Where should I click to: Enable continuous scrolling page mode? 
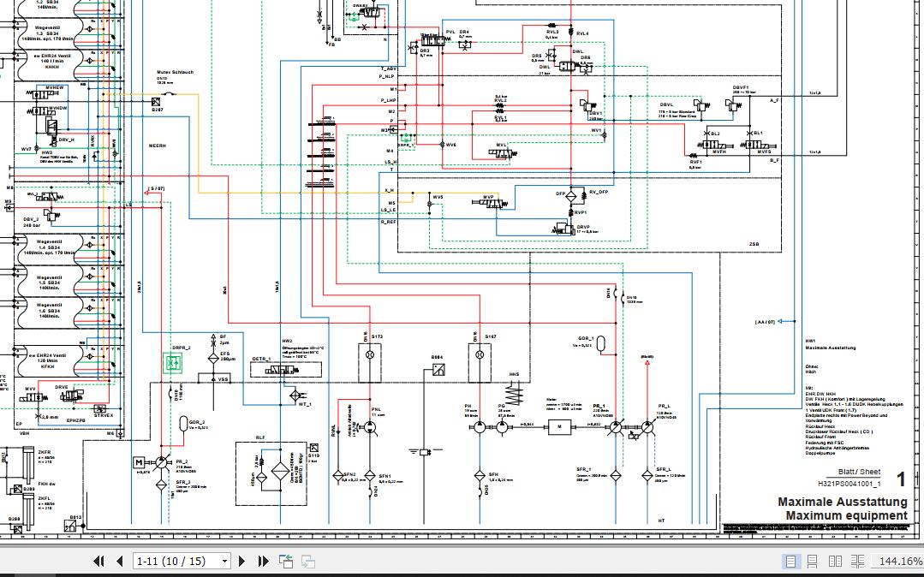[x=812, y=562]
